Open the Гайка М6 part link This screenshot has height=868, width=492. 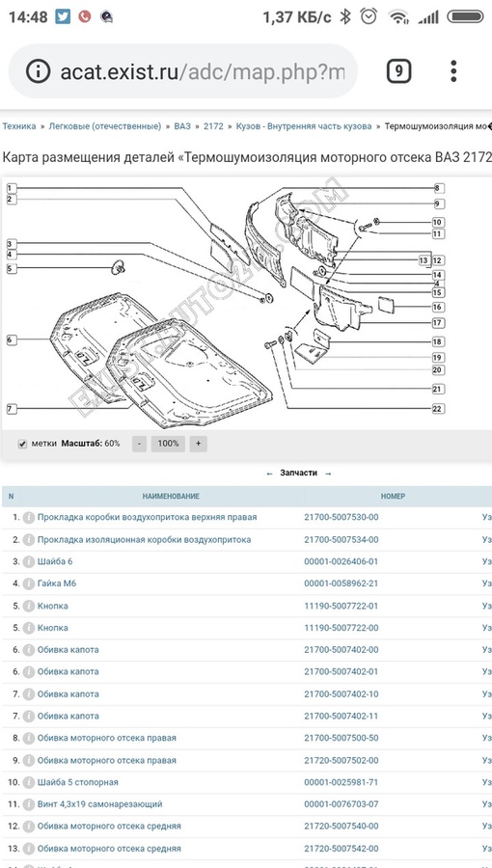point(57,583)
